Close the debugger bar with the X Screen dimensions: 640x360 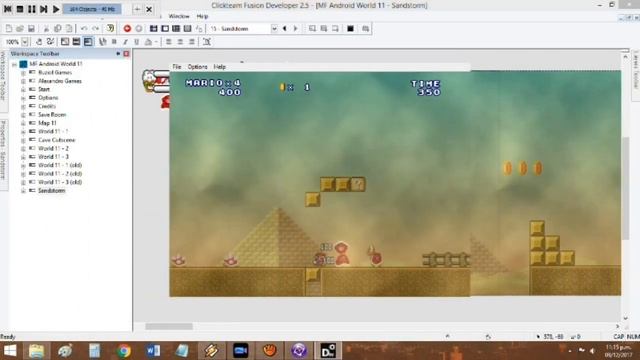[149, 9]
